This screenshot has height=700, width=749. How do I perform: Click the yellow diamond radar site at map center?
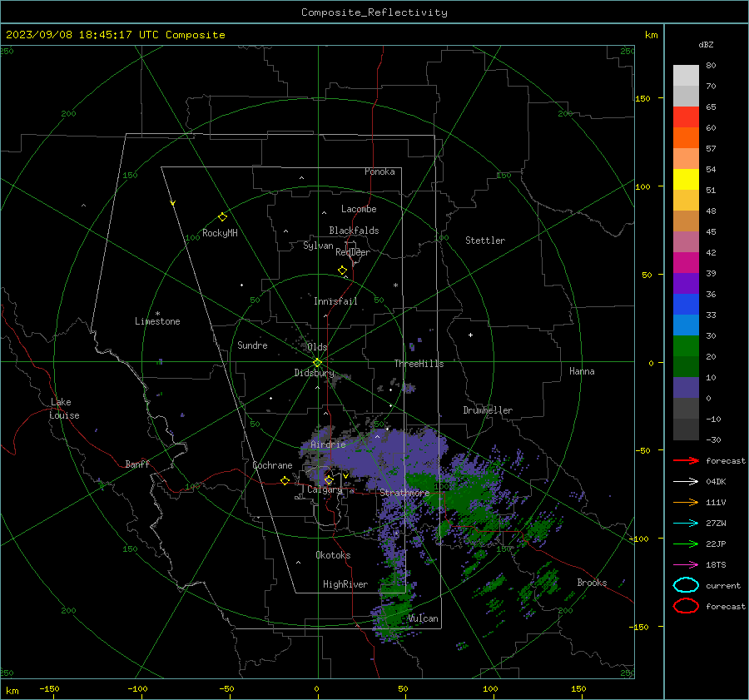click(317, 363)
